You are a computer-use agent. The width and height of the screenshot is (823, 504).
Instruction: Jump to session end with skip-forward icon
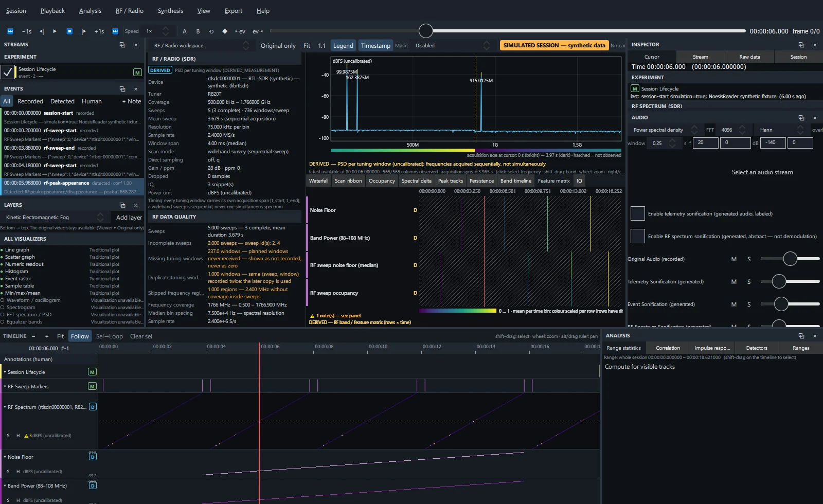115,31
